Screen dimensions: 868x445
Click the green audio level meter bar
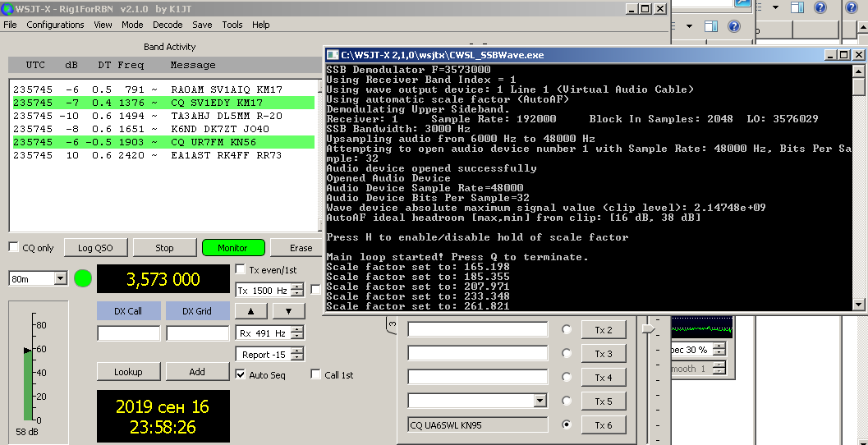point(28,386)
